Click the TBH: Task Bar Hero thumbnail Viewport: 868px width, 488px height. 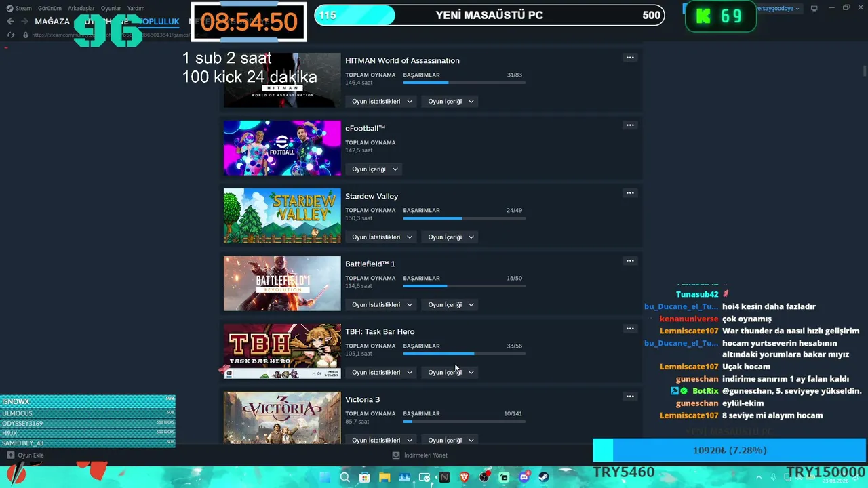pos(282,351)
